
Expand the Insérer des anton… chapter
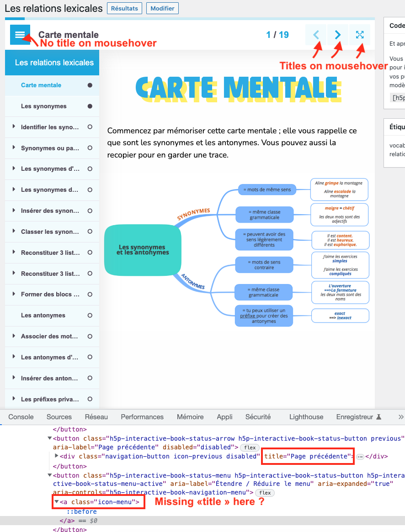(x=14, y=378)
